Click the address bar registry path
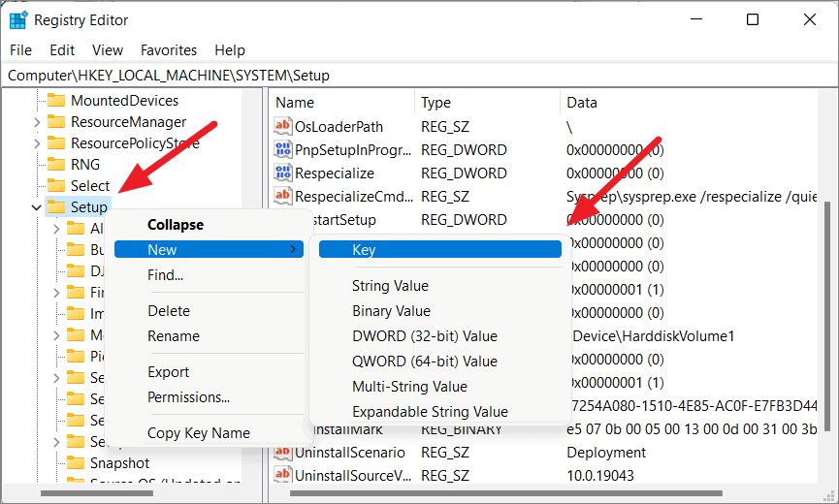The image size is (839, 504). (169, 76)
